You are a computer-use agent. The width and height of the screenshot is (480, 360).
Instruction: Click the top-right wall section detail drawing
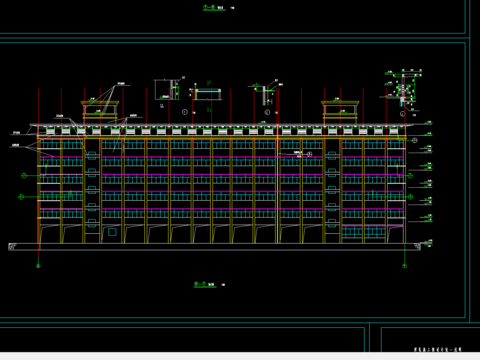click(x=403, y=88)
